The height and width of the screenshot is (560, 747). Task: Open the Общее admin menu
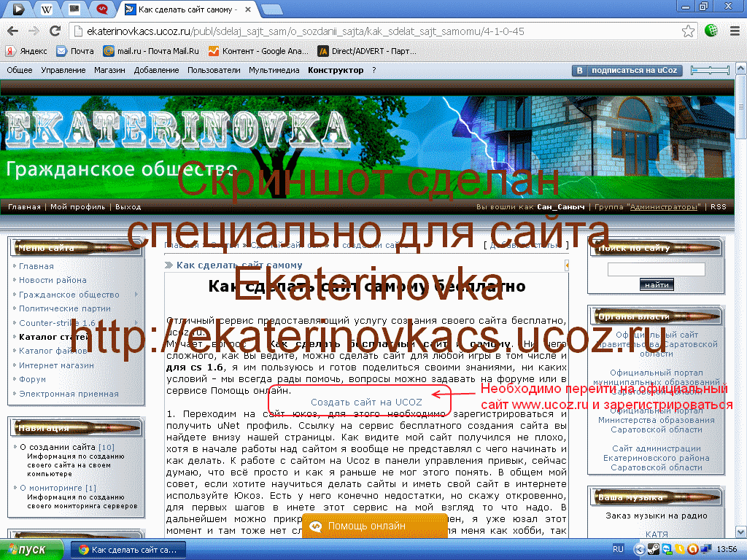tap(20, 70)
